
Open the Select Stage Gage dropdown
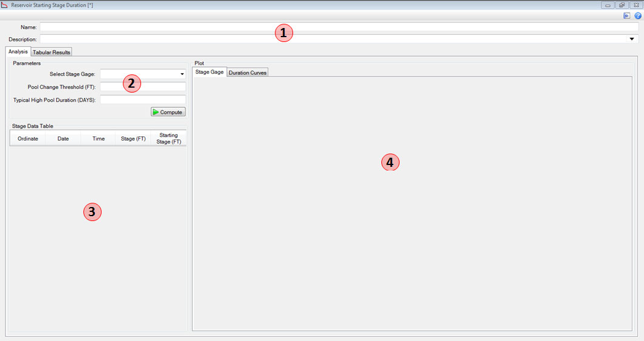(x=182, y=74)
